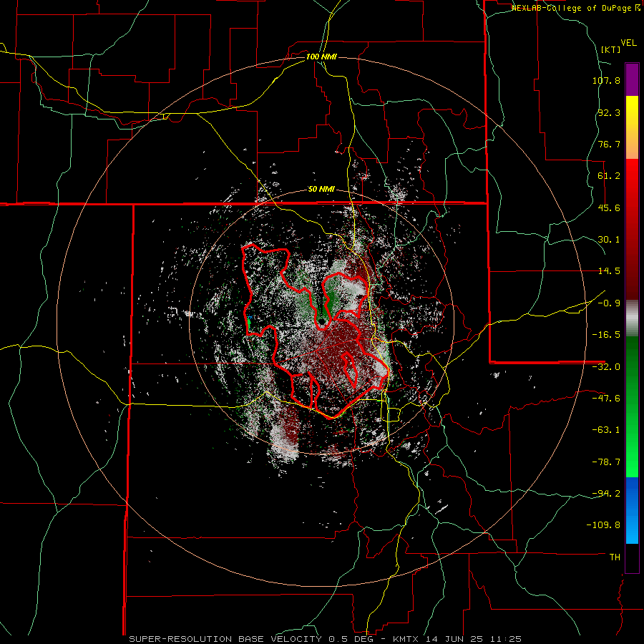
Task: Pick the yellow-orange segment of velocity color bar
Action: (x=632, y=127)
